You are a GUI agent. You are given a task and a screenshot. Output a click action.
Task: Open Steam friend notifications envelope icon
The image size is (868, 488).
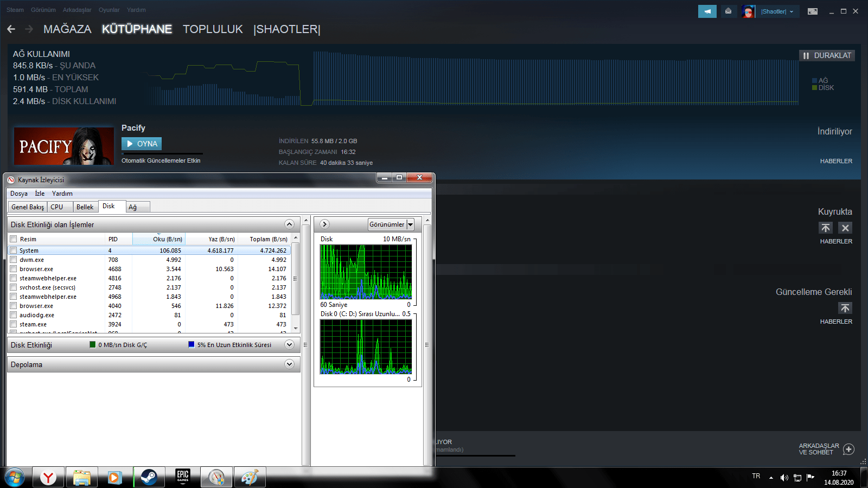[728, 11]
